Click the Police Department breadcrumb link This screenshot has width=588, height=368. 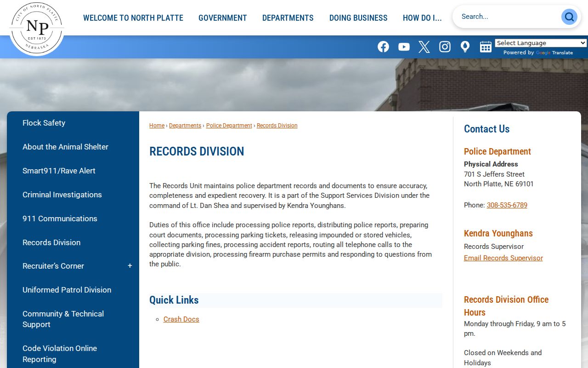click(x=229, y=126)
